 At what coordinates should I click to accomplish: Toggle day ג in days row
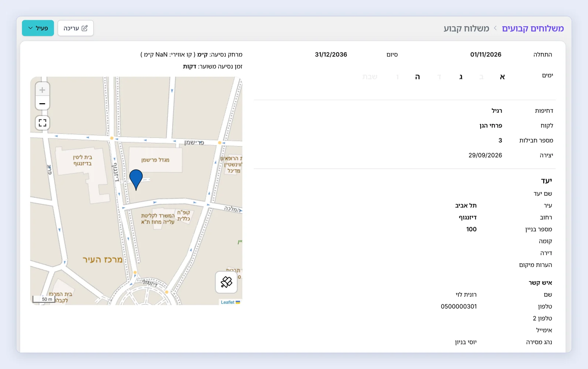461,77
